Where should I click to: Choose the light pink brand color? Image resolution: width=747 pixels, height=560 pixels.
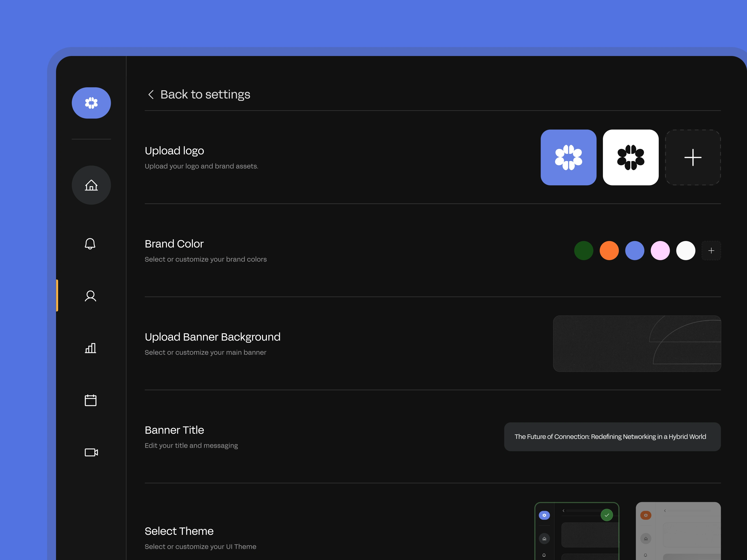pos(660,250)
